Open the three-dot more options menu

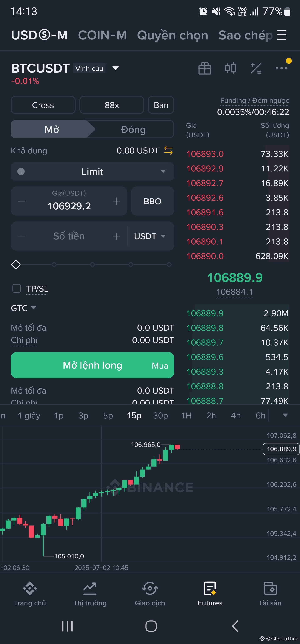point(281,68)
